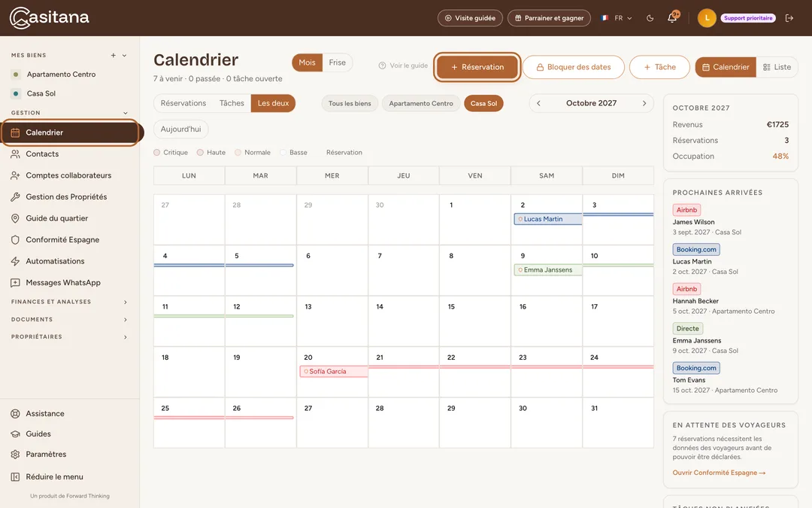Switch to Frise view

click(x=337, y=62)
